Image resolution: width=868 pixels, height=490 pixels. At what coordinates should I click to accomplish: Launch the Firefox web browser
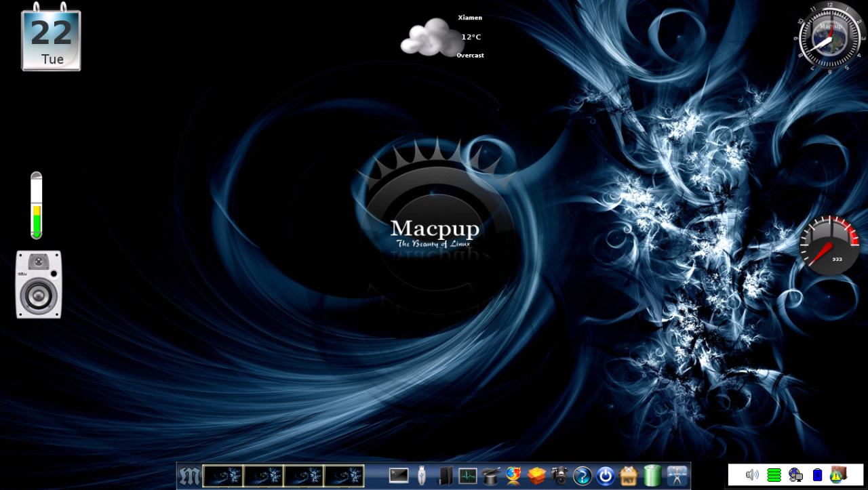(x=513, y=476)
